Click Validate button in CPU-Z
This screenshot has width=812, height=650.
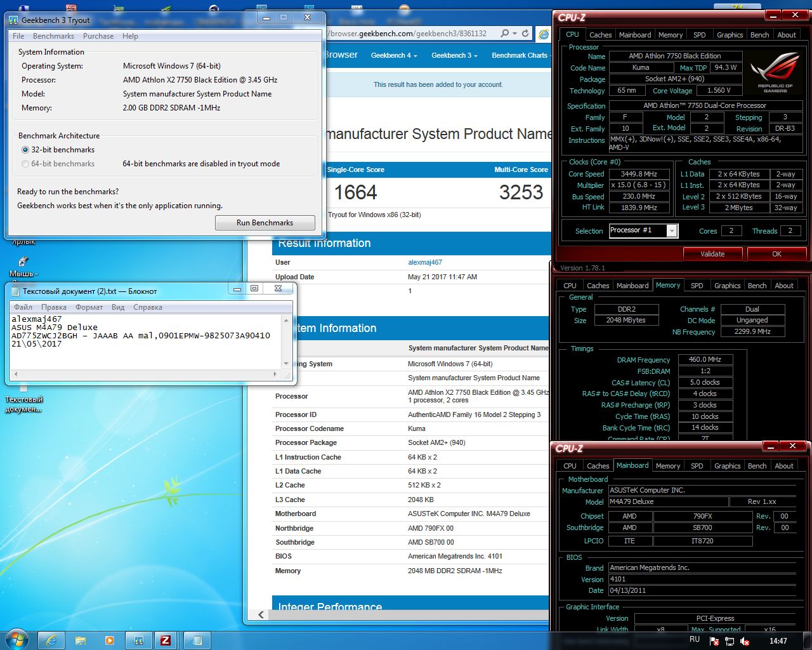tap(712, 254)
